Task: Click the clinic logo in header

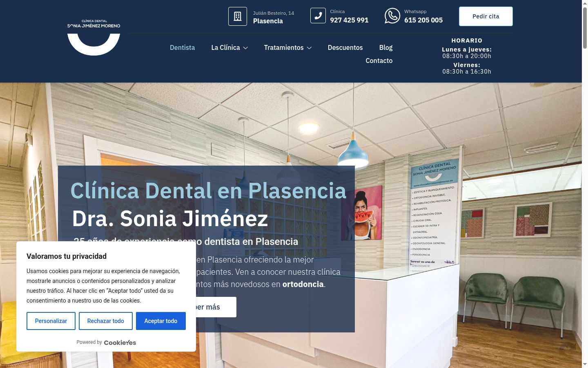Action: (94, 37)
